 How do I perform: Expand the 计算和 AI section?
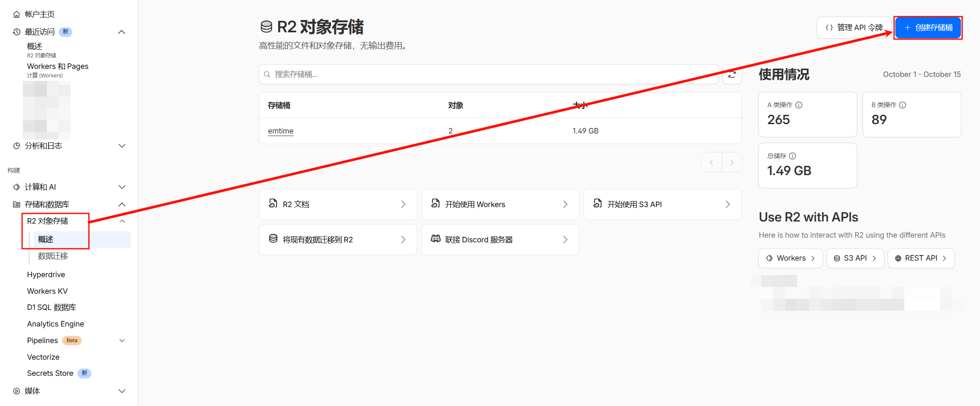tap(122, 187)
